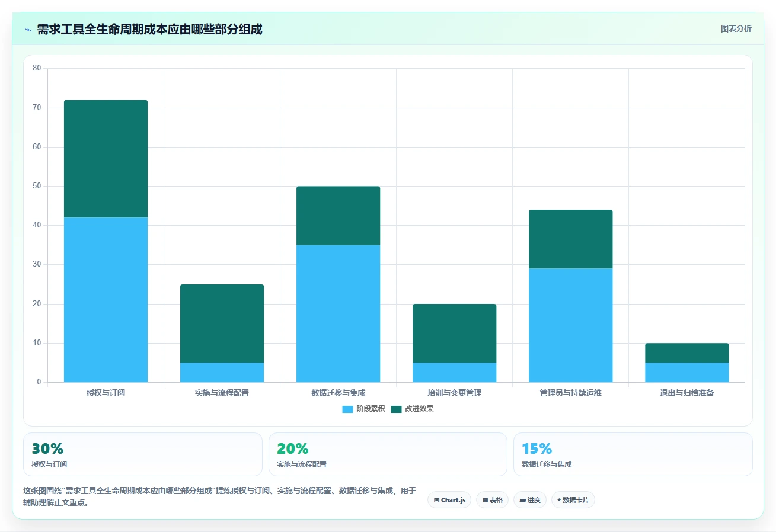Click the green segment of 实施与流程配置 bar

[x=222, y=323]
